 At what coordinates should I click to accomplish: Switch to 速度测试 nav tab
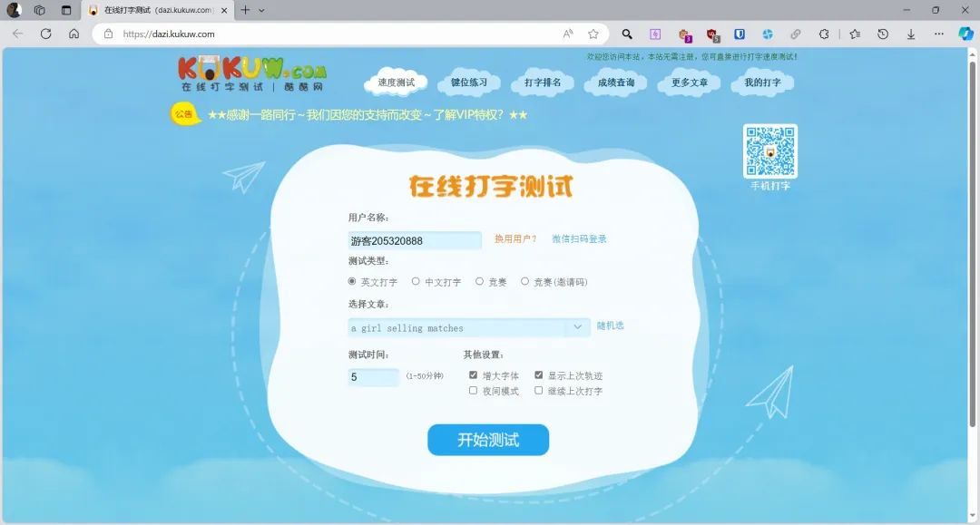click(397, 83)
